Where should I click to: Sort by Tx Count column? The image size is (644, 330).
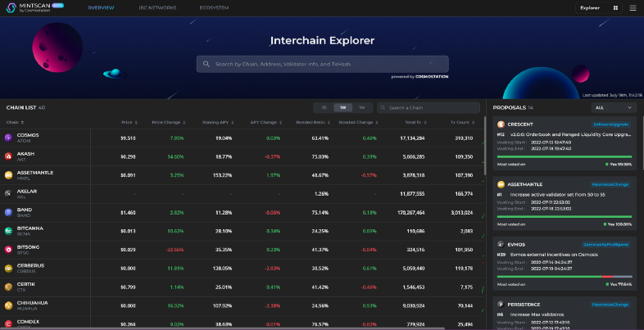(462, 122)
